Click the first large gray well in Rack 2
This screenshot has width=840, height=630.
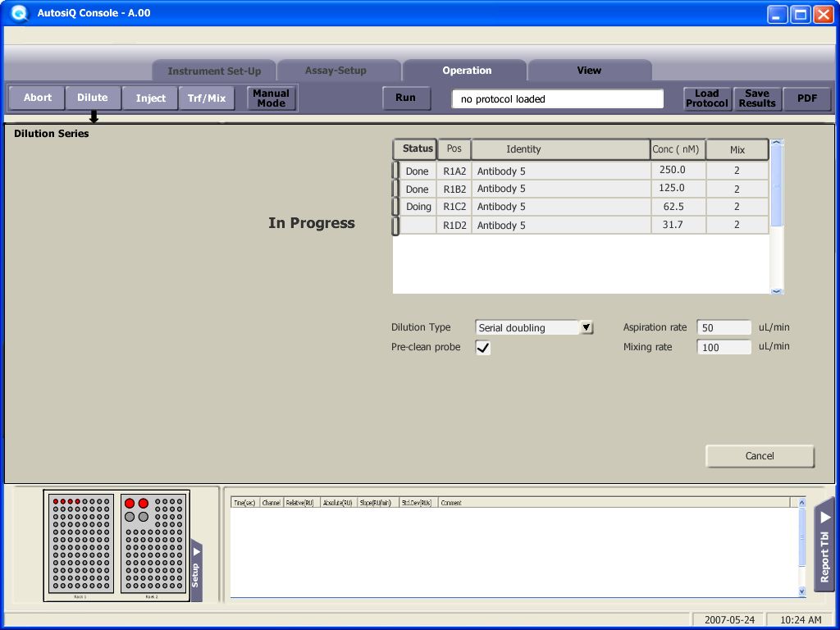pyautogui.click(x=130, y=517)
